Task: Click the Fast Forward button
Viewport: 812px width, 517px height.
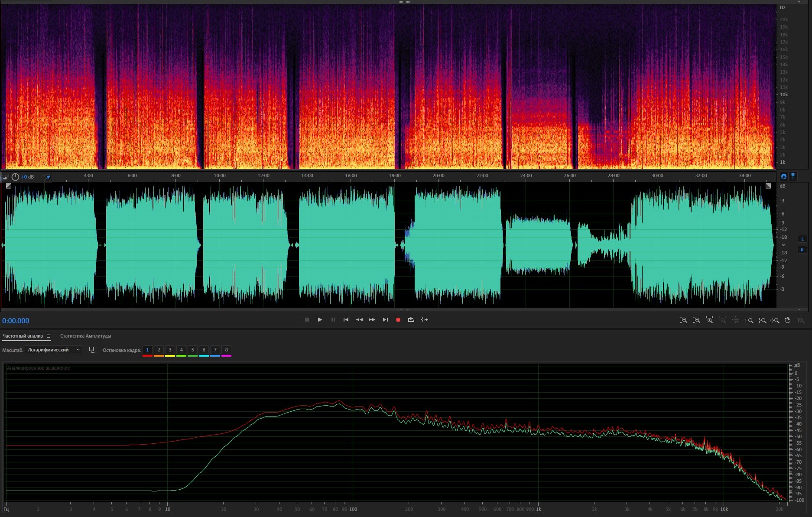Action: (372, 320)
